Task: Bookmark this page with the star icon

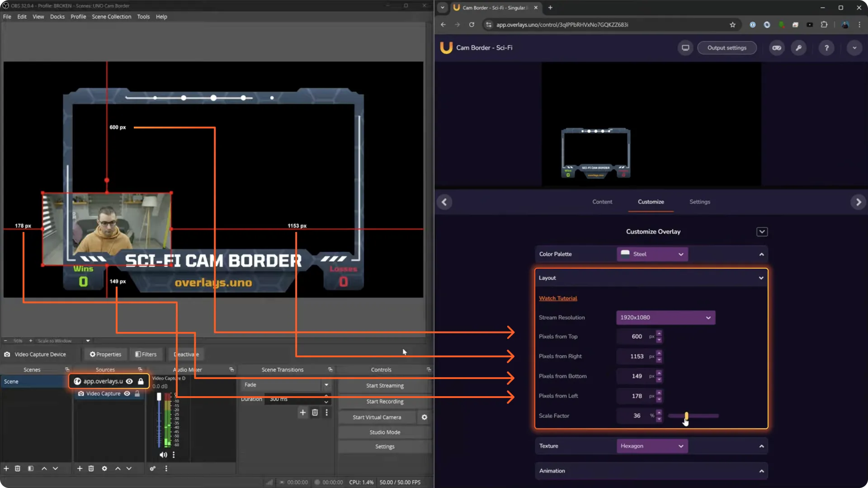Action: pos(732,24)
